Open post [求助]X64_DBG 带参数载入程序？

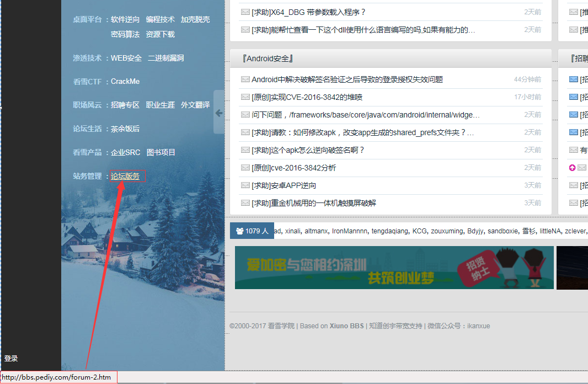[309, 12]
